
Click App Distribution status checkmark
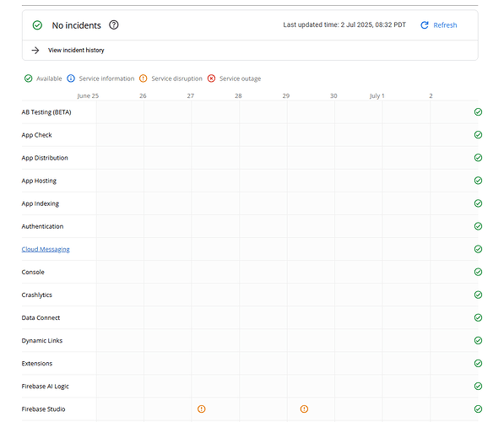coord(478,158)
